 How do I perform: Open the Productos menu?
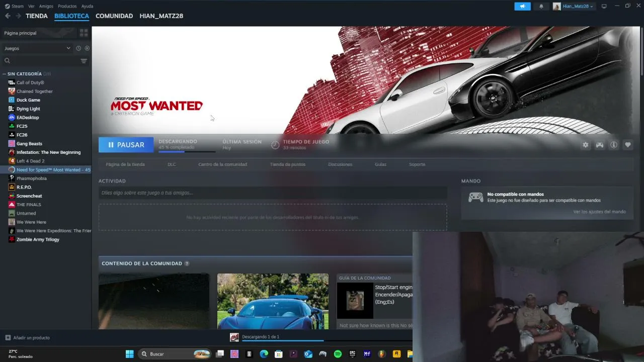[67, 6]
